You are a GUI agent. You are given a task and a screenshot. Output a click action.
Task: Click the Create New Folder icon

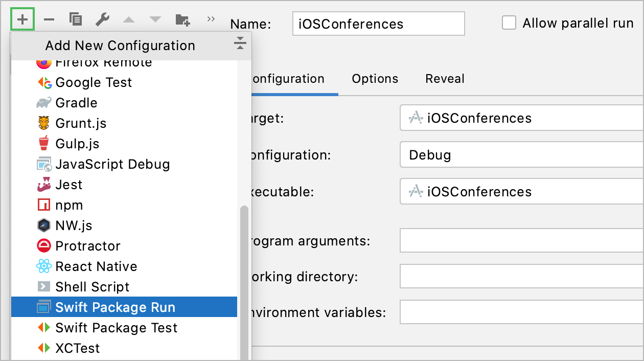182,20
